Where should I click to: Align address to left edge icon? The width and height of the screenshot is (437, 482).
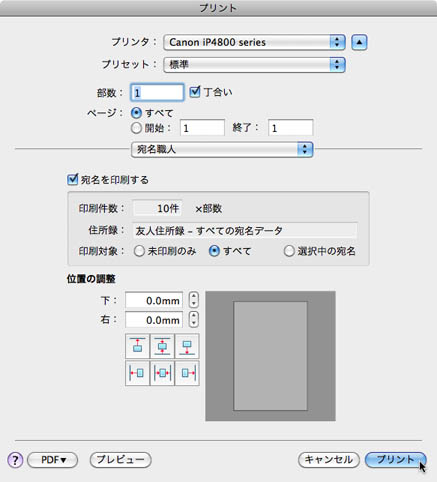click(137, 373)
